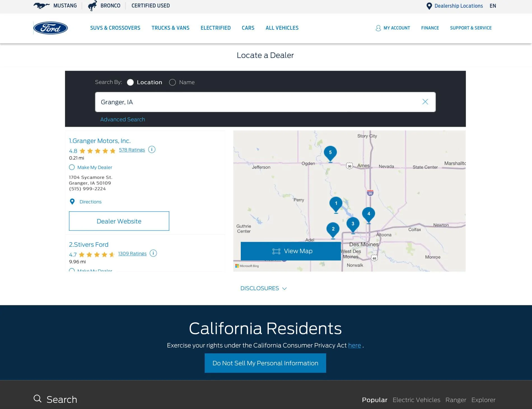This screenshot has width=532, height=409.
Task: Select Search By Location radio button
Action: click(130, 82)
